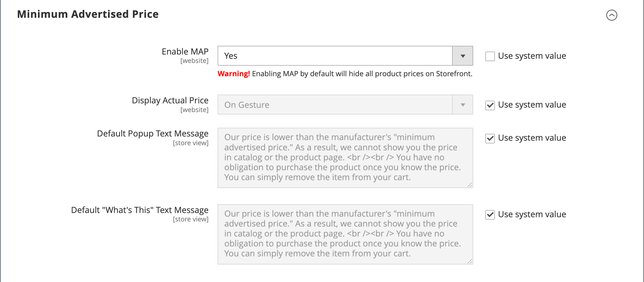Click resize handle of Default Popup Text box
Image resolution: width=644 pixels, height=282 pixels.
(470, 185)
